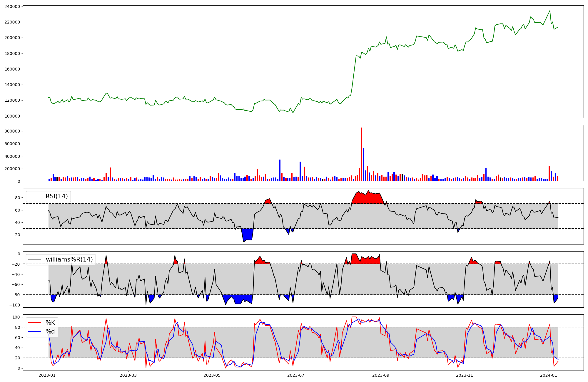The height and width of the screenshot is (382, 588).
Task: Click the green price line's highest peak
Action: 550,11
